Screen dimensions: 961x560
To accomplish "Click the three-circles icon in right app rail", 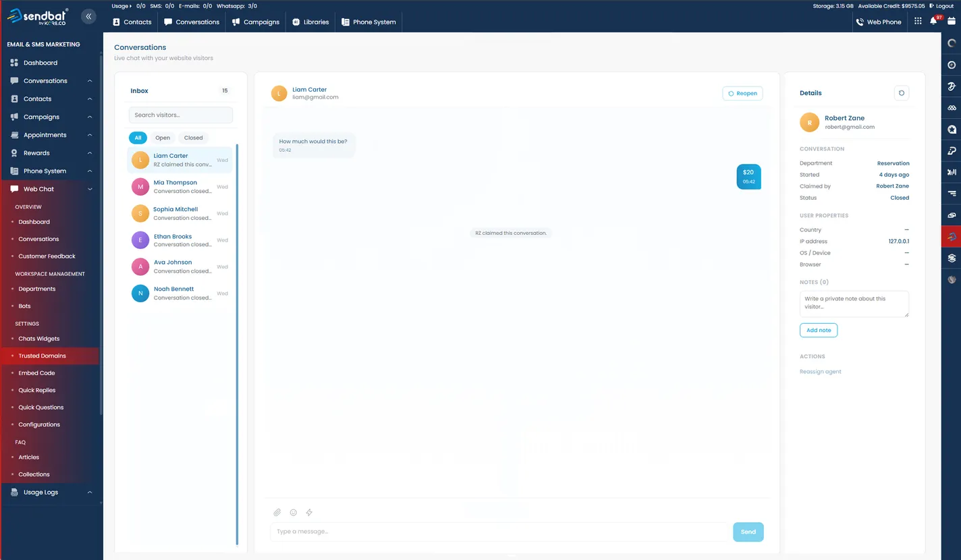I will tap(952, 108).
